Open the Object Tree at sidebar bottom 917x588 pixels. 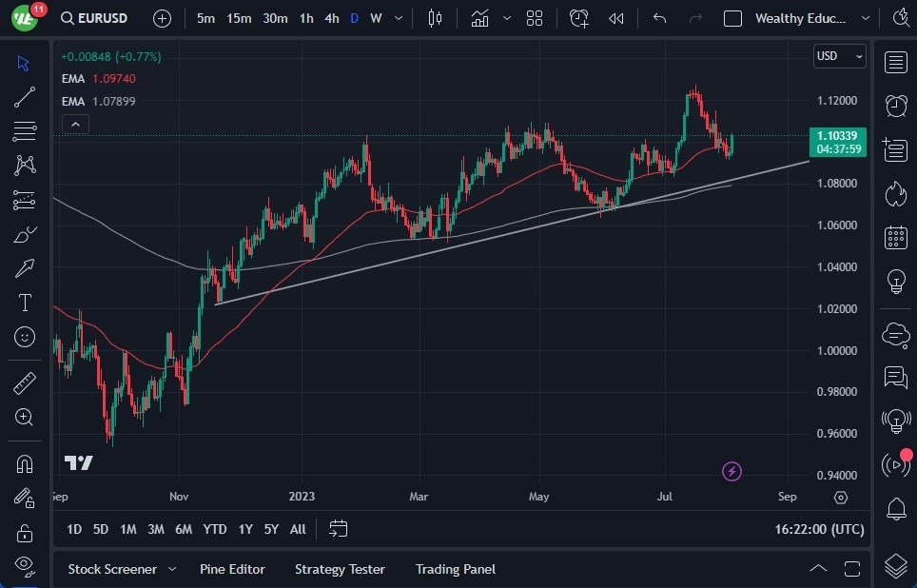[x=895, y=564]
